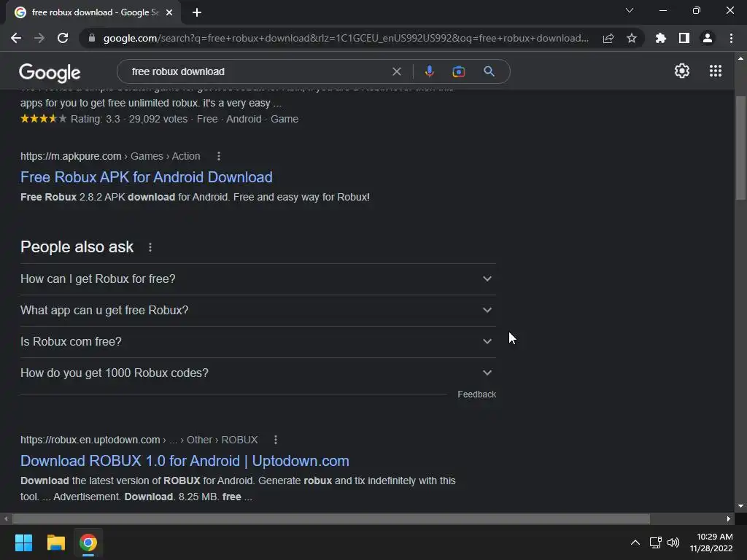747x560 pixels.
Task: Click inside the Google search box
Action: tap(258, 71)
